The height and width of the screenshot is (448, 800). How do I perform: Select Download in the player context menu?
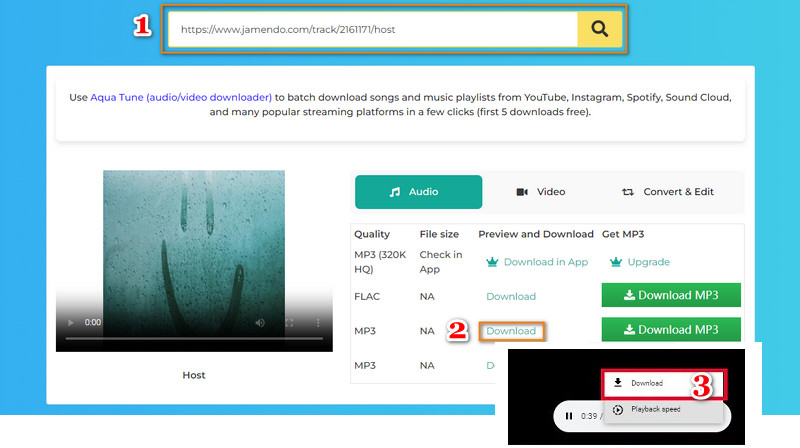[663, 383]
